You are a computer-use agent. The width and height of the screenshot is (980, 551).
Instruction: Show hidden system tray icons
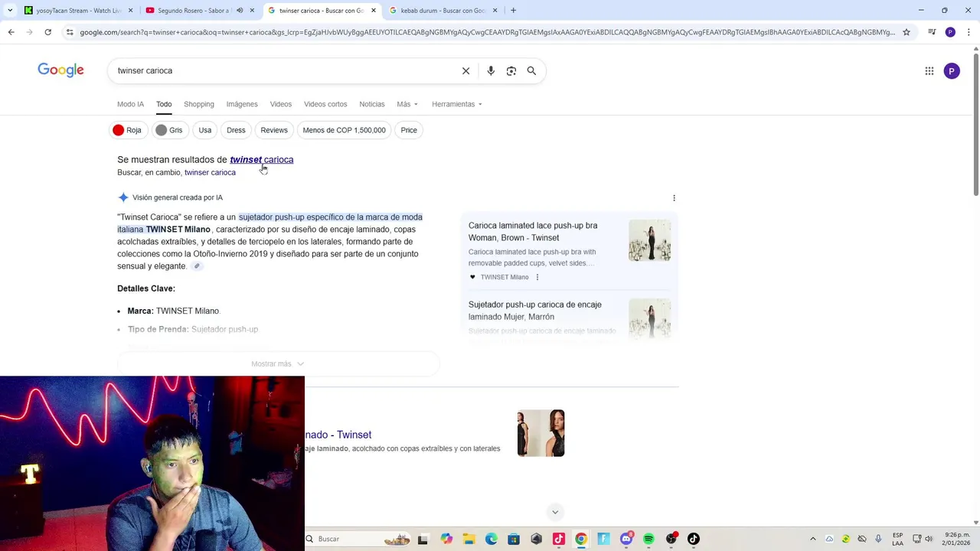[x=813, y=539]
